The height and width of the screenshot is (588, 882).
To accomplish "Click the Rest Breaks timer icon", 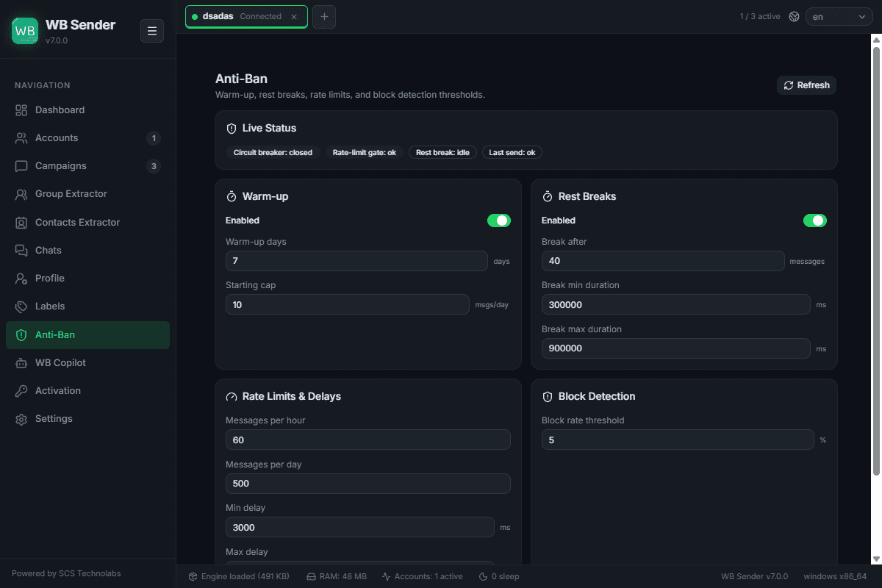I will (548, 197).
